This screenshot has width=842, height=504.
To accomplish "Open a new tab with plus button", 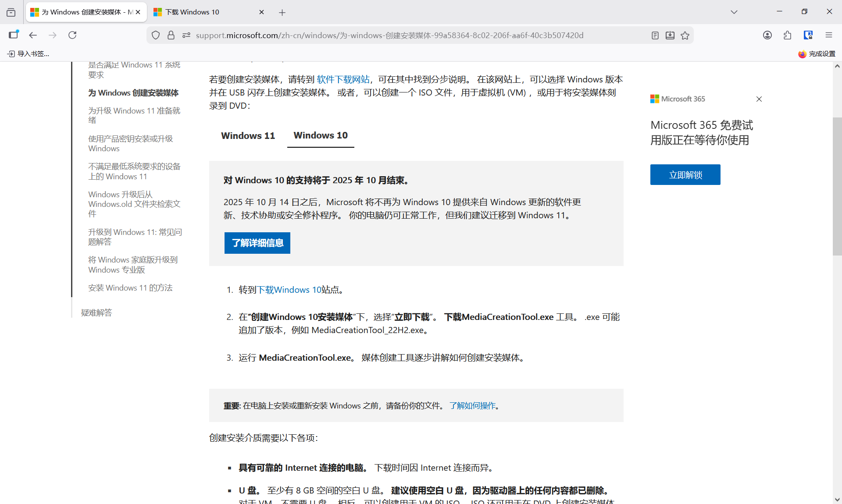I will tap(282, 12).
